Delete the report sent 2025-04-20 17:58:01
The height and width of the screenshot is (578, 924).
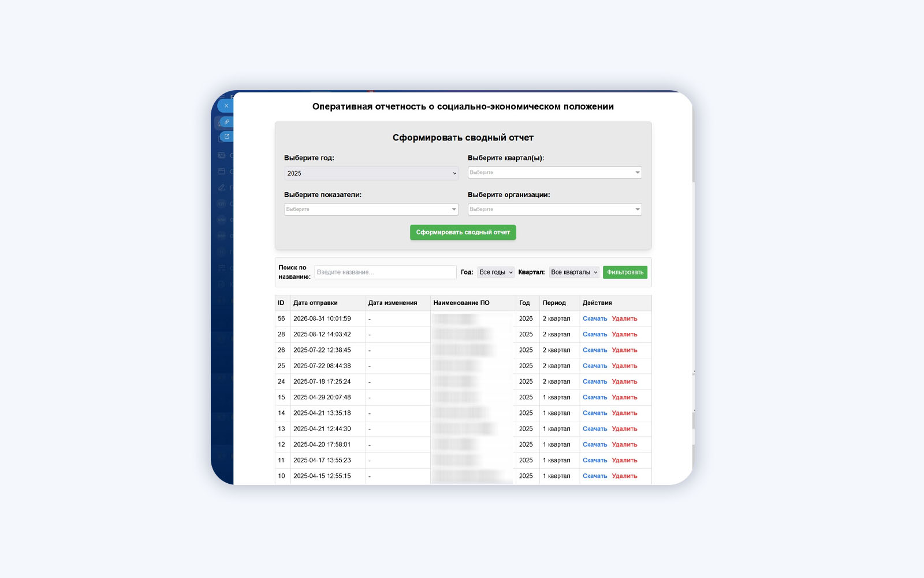[624, 444]
